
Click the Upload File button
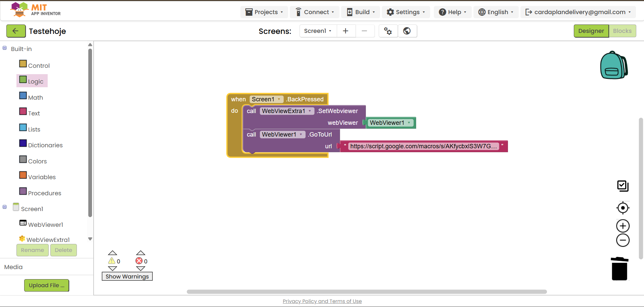pos(46,285)
